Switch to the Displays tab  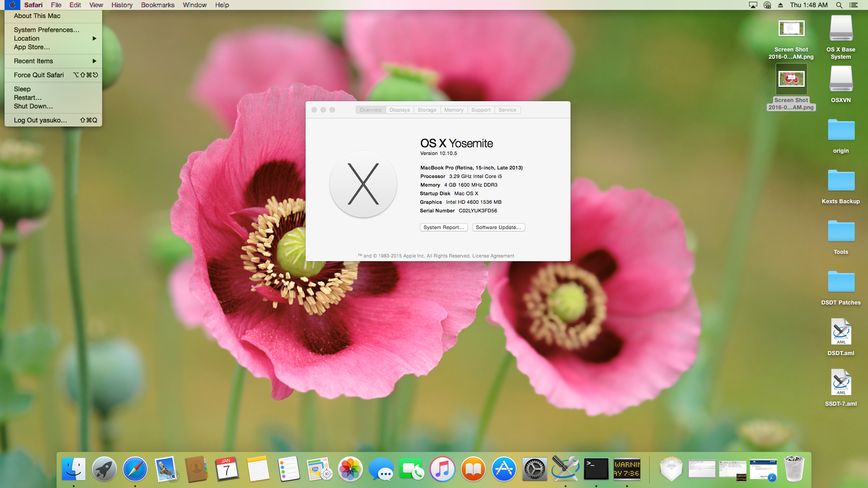[x=400, y=110]
